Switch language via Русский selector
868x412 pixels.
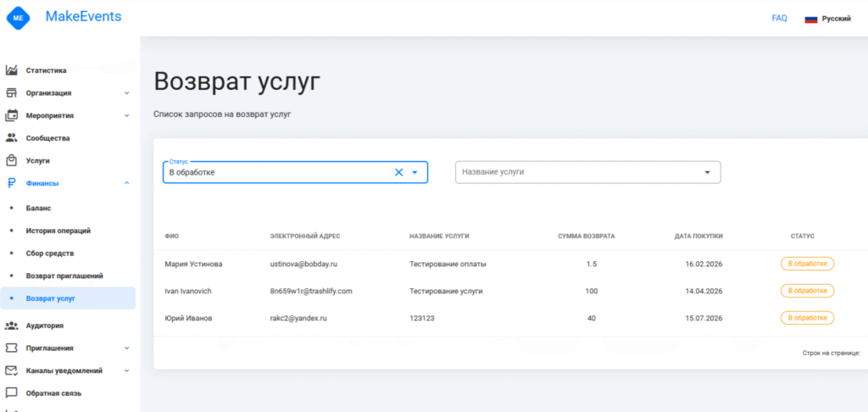click(x=827, y=19)
